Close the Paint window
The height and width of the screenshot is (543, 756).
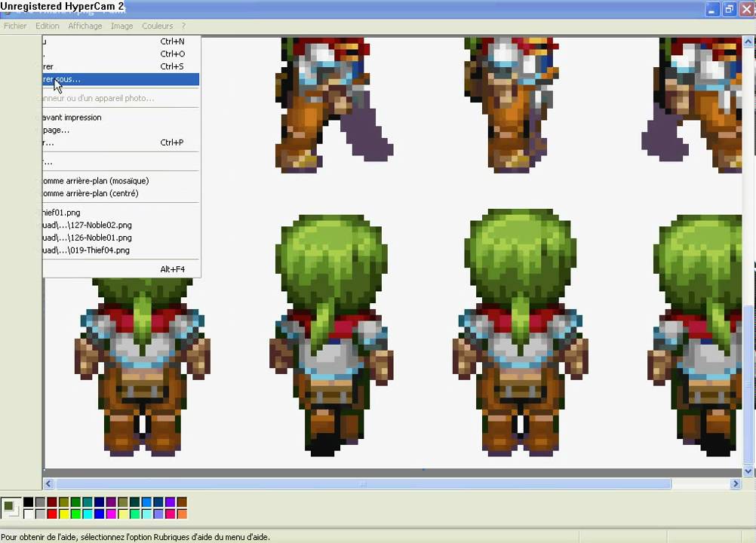click(747, 9)
